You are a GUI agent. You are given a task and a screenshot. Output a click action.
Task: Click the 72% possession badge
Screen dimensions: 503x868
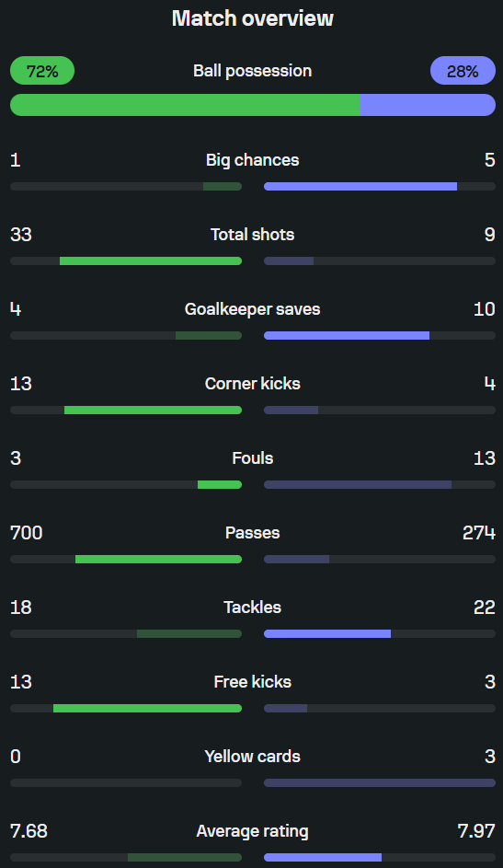(x=42, y=71)
